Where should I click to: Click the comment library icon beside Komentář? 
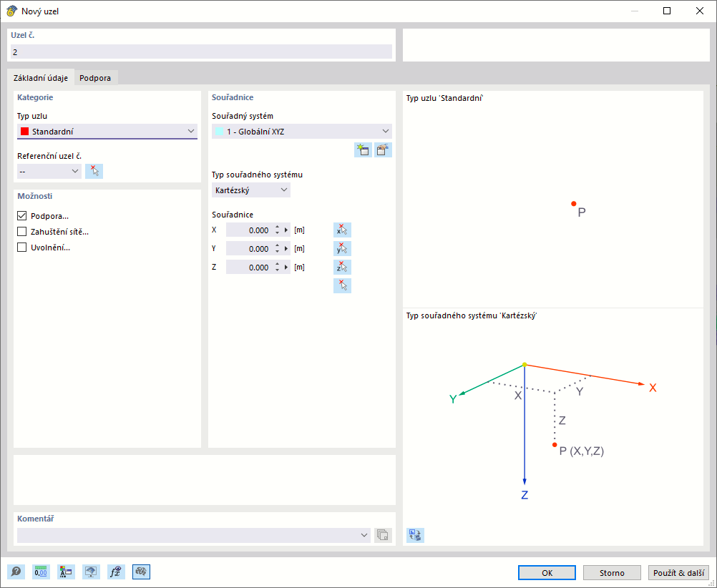pyautogui.click(x=383, y=535)
